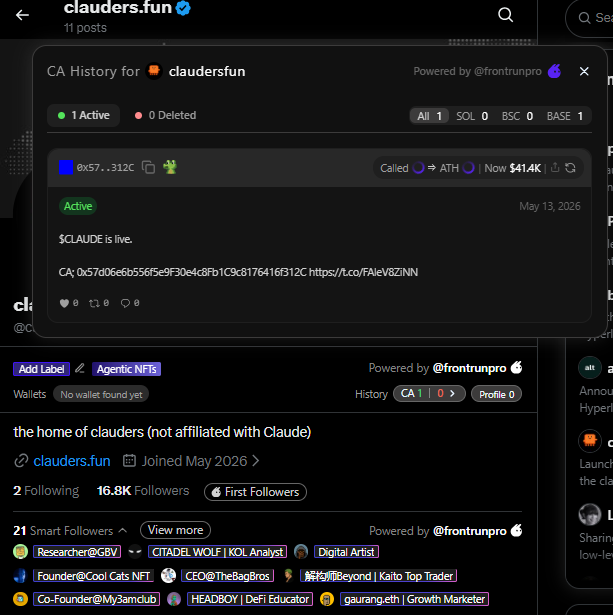Click the retweet icon on the post
This screenshot has width=613, height=615.
click(94, 303)
